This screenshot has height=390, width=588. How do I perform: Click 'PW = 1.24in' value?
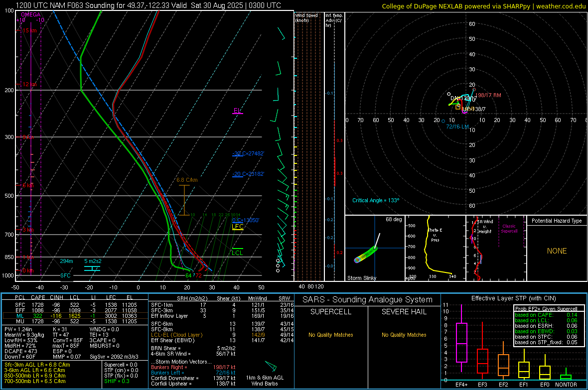[x=18, y=329]
